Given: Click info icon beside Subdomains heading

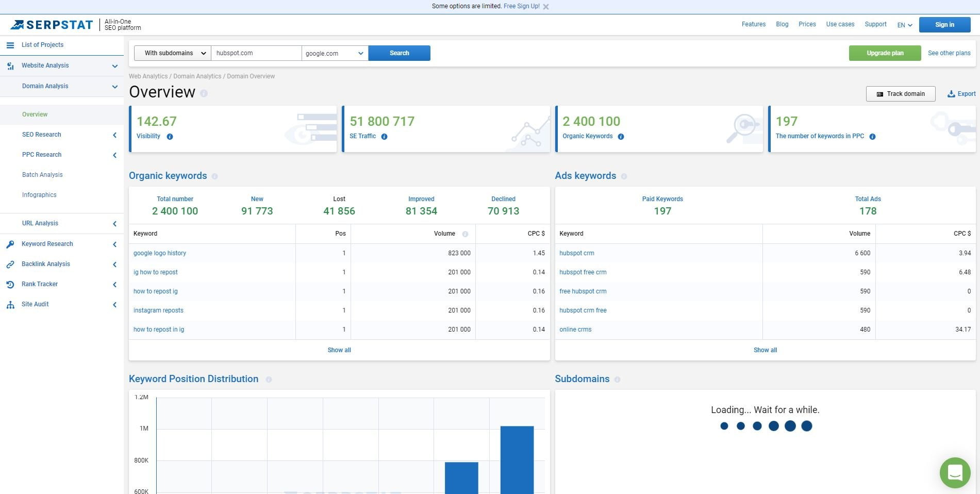Looking at the screenshot, I should 617,380.
